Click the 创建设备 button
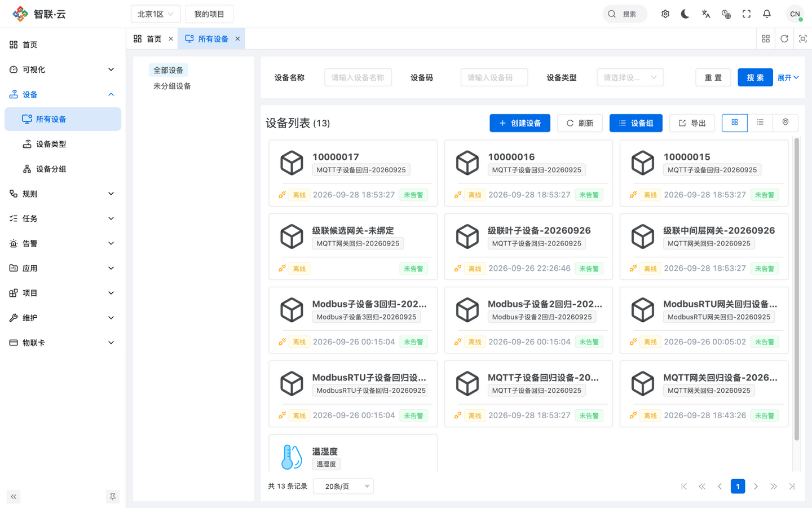The height and width of the screenshot is (508, 812). (520, 123)
